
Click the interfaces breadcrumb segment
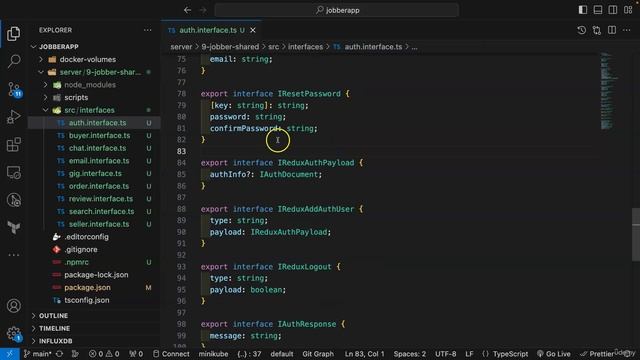click(x=305, y=47)
